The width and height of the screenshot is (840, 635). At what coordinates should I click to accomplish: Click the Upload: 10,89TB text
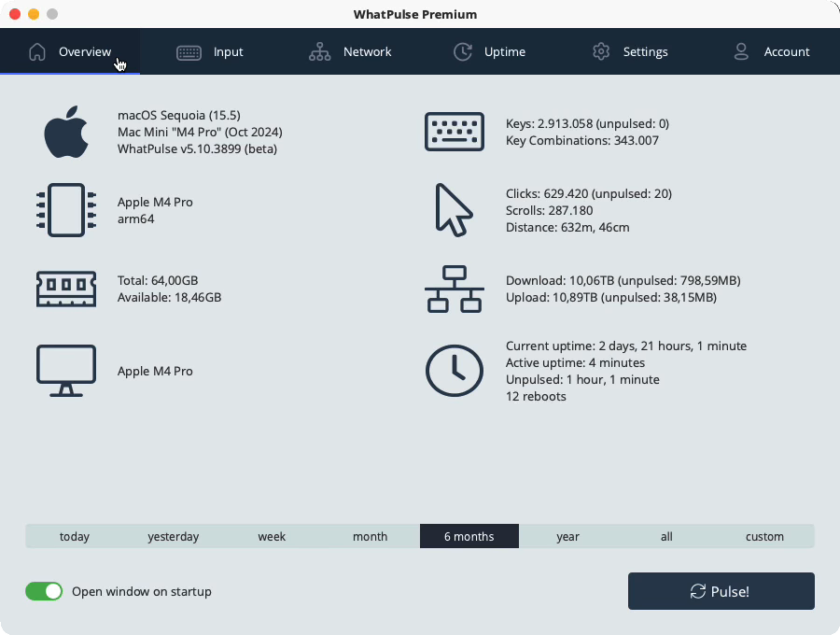pyautogui.click(x=552, y=297)
